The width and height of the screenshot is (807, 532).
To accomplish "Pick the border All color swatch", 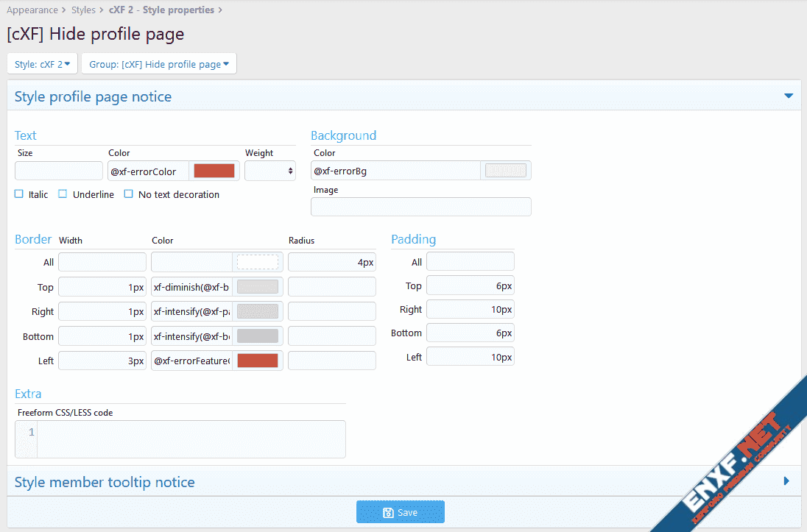I will click(258, 262).
